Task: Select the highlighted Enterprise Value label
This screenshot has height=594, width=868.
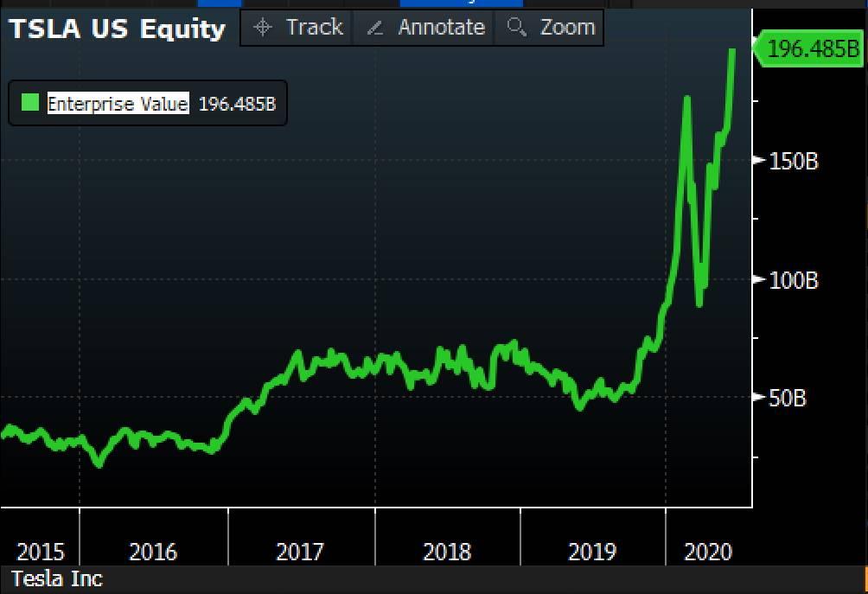Action: [x=118, y=104]
